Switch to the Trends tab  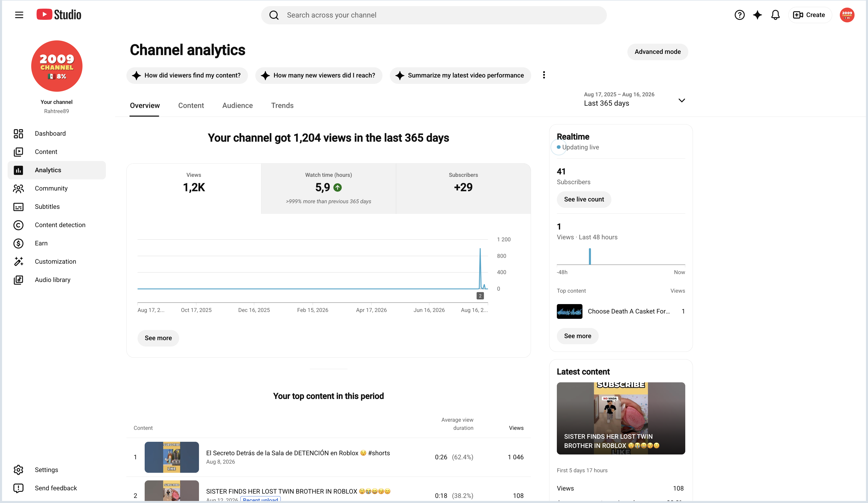point(282,105)
